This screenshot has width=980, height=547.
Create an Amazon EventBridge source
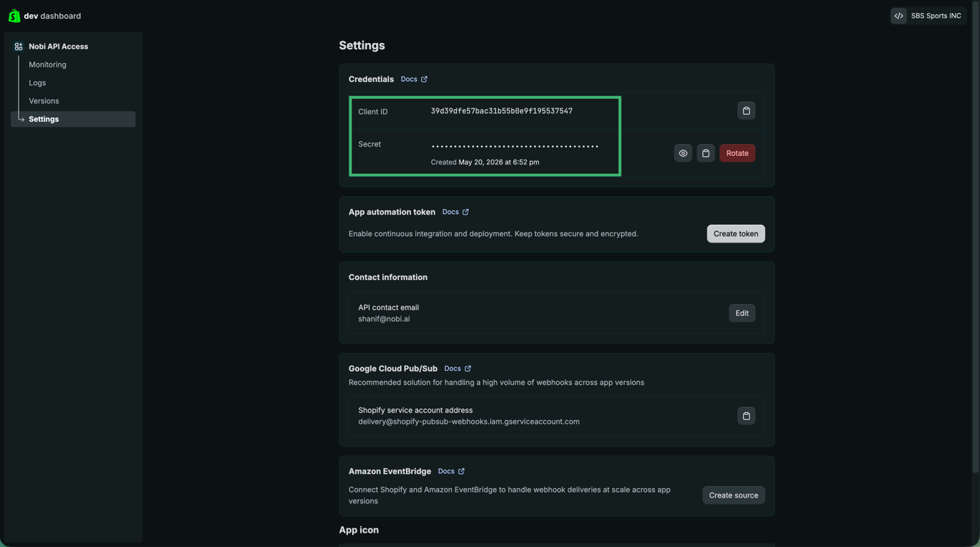(x=733, y=495)
